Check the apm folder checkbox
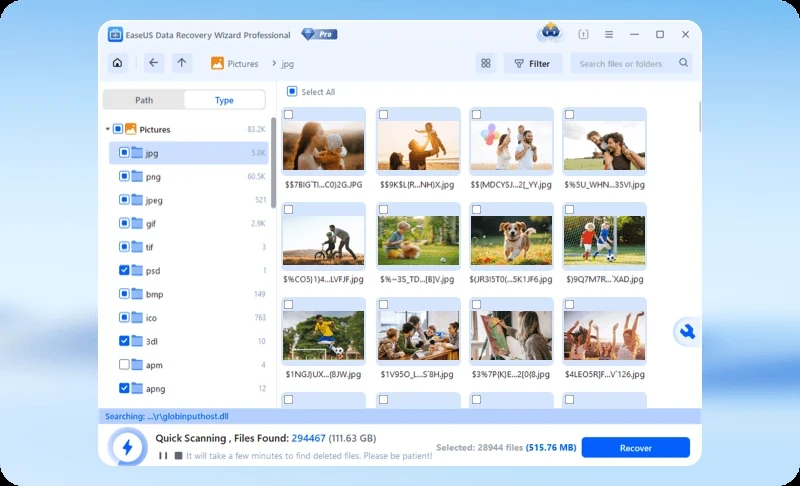This screenshot has height=486, width=800. (124, 365)
